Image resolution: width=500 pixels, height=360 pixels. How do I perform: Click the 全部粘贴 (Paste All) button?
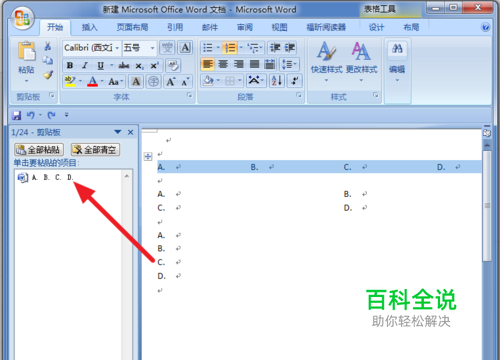pos(39,150)
